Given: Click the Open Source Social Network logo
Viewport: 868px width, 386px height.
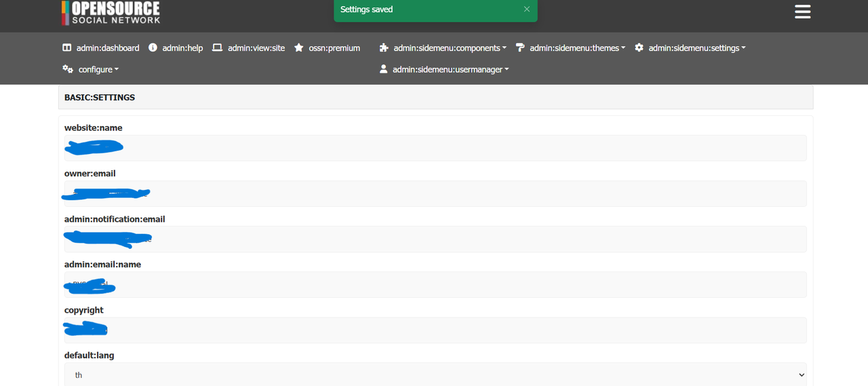Looking at the screenshot, I should [111, 12].
